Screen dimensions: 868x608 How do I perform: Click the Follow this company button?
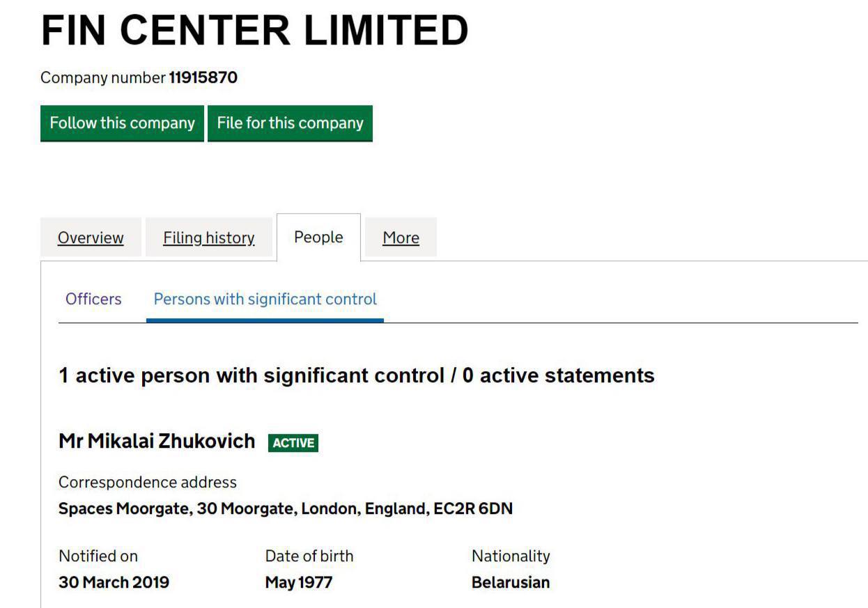coord(122,123)
